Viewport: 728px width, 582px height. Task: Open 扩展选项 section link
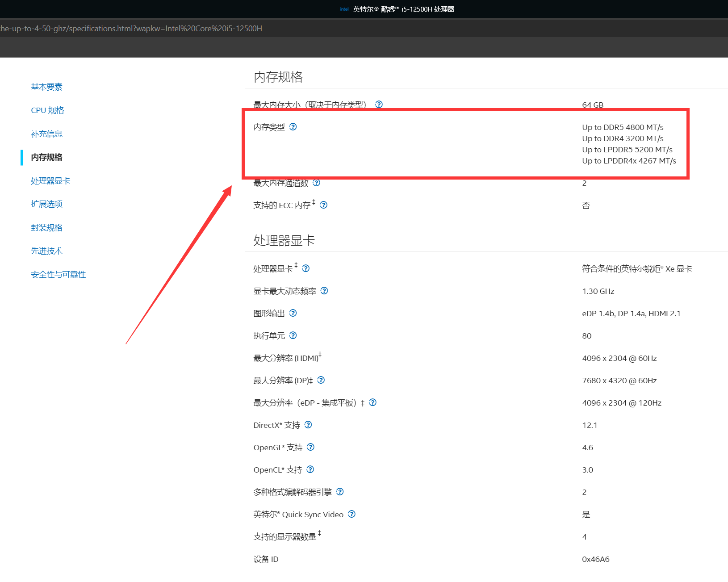(x=46, y=204)
